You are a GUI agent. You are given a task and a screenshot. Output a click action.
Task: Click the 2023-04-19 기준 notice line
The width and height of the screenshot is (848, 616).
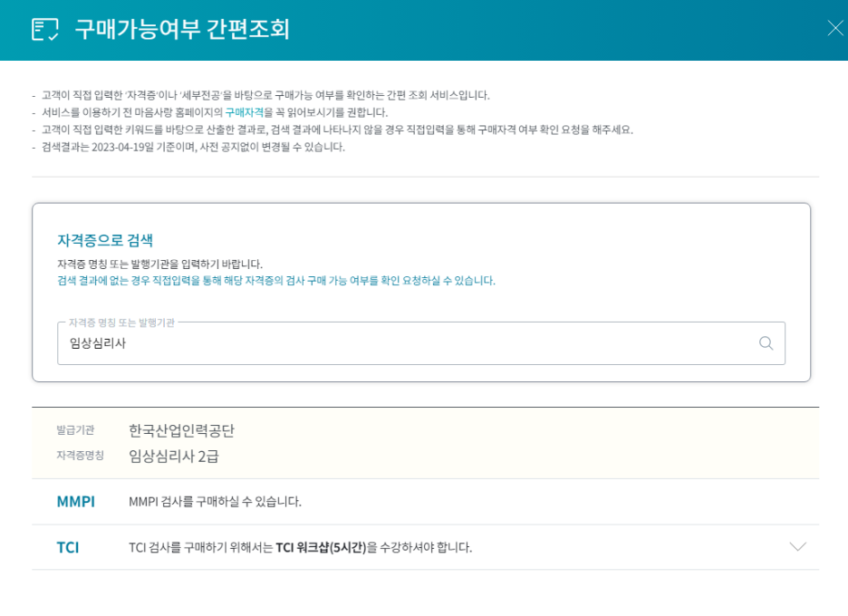193,147
